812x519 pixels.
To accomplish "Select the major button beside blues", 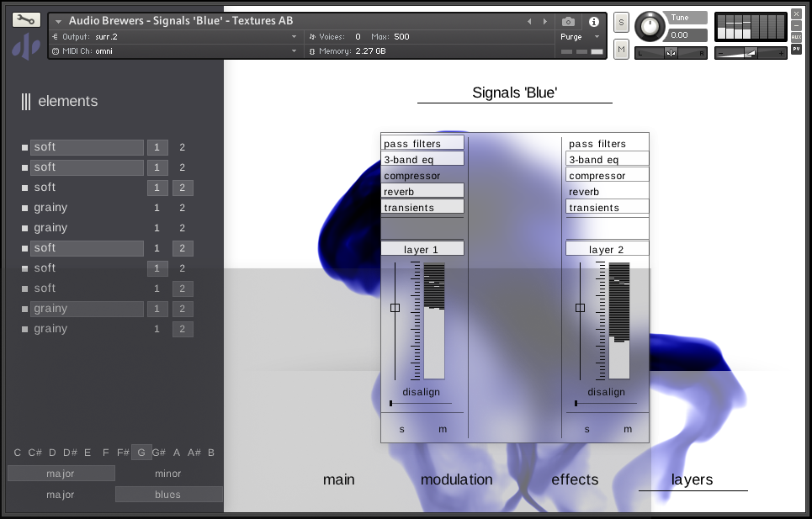I will 61,495.
